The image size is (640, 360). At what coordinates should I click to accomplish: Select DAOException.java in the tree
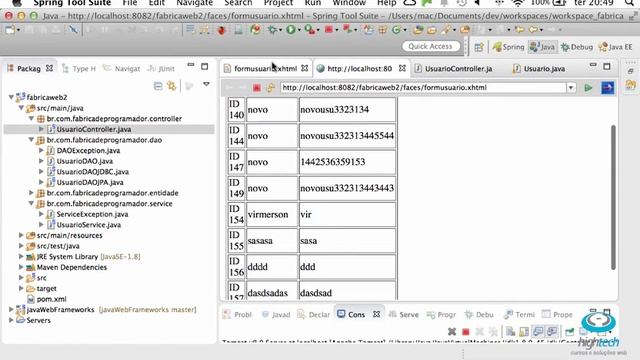pos(88,151)
